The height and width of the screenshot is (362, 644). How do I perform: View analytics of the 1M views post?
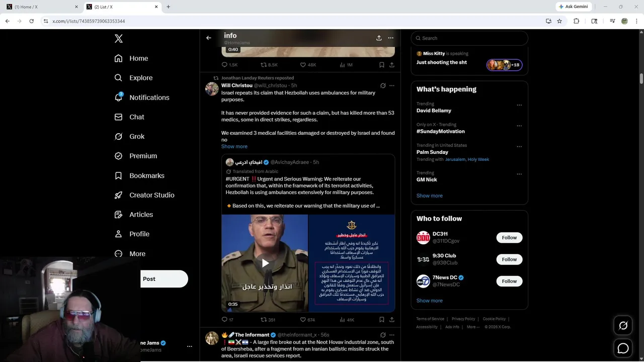pos(346,65)
